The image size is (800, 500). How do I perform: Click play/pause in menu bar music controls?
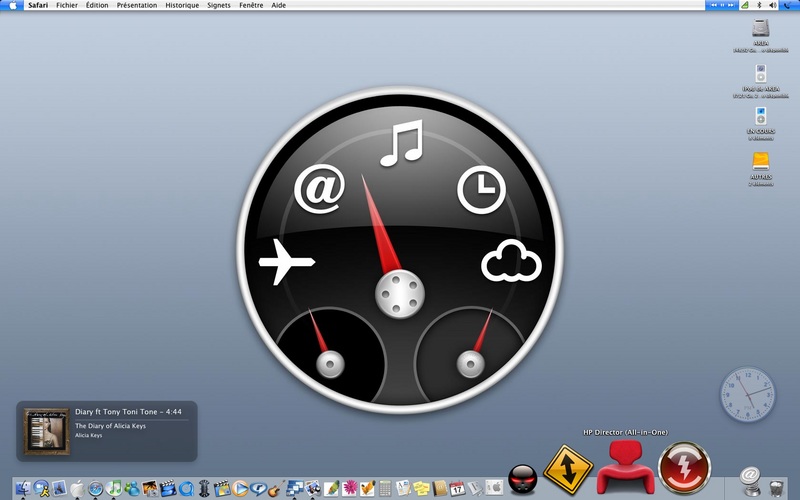(721, 5)
